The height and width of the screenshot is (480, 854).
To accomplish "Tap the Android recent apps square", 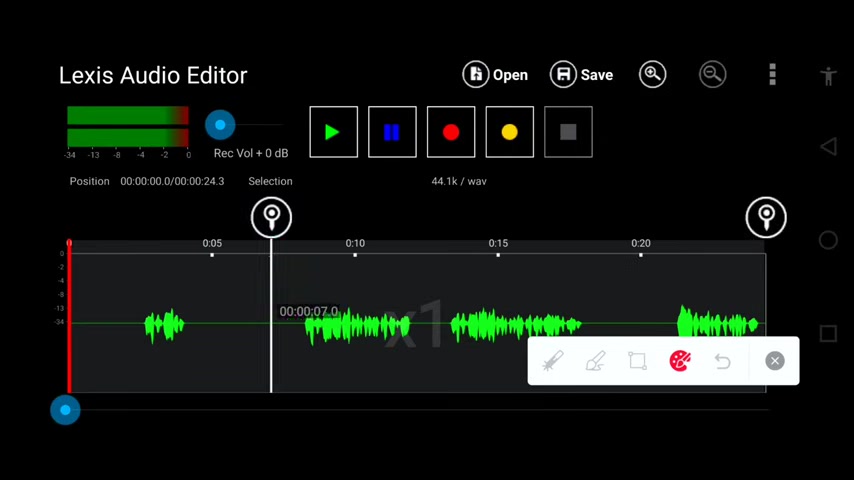I will click(x=828, y=333).
